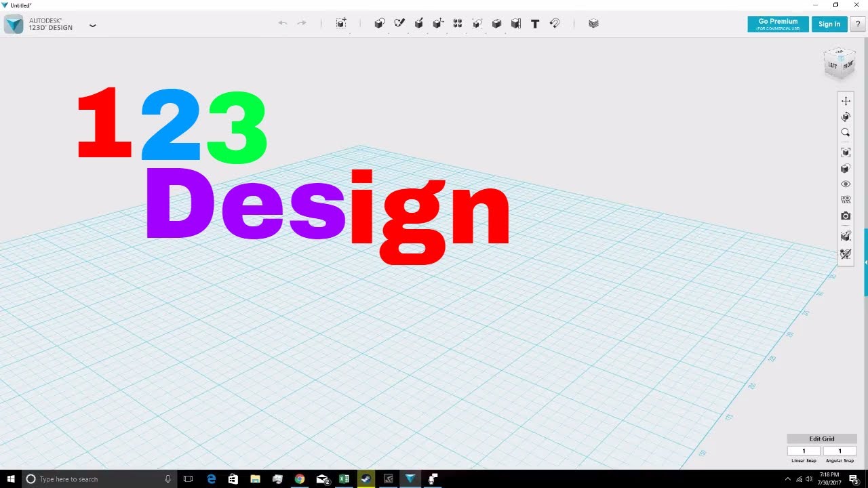
Task: Undo the last action
Action: pyautogui.click(x=283, y=23)
